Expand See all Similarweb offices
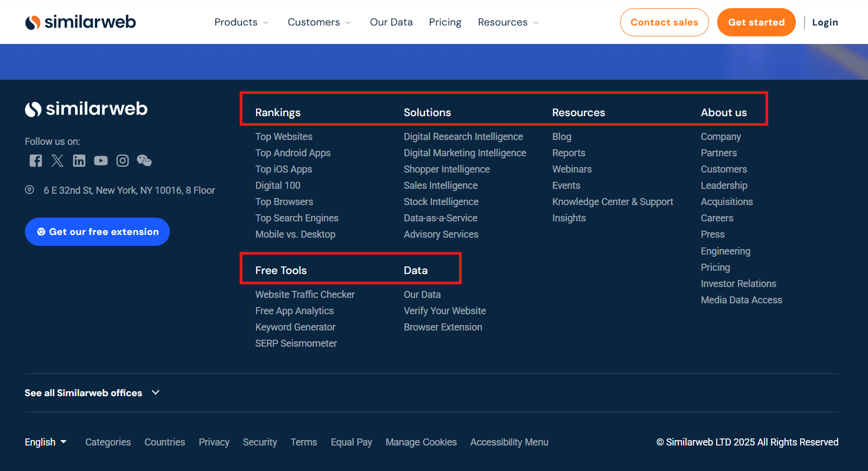This screenshot has width=868, height=471. coord(92,393)
